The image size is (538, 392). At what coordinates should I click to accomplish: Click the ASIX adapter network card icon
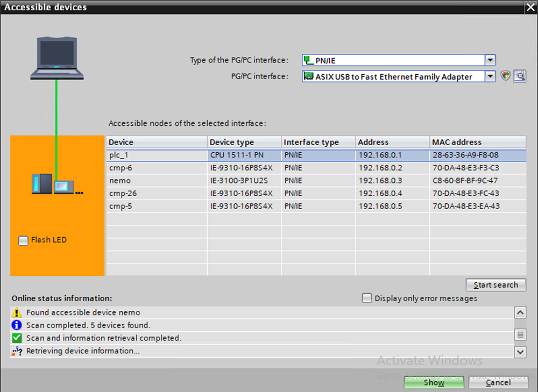(x=308, y=76)
